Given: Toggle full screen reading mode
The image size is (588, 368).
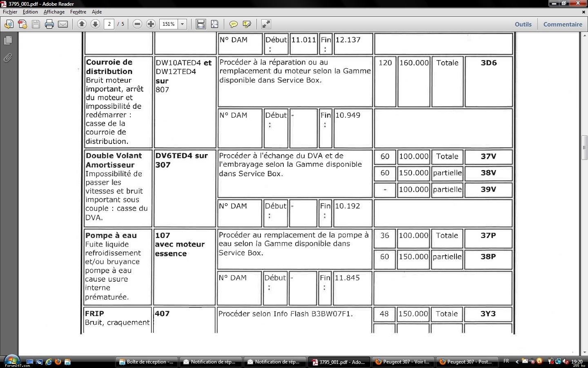Looking at the screenshot, I should 266,25.
